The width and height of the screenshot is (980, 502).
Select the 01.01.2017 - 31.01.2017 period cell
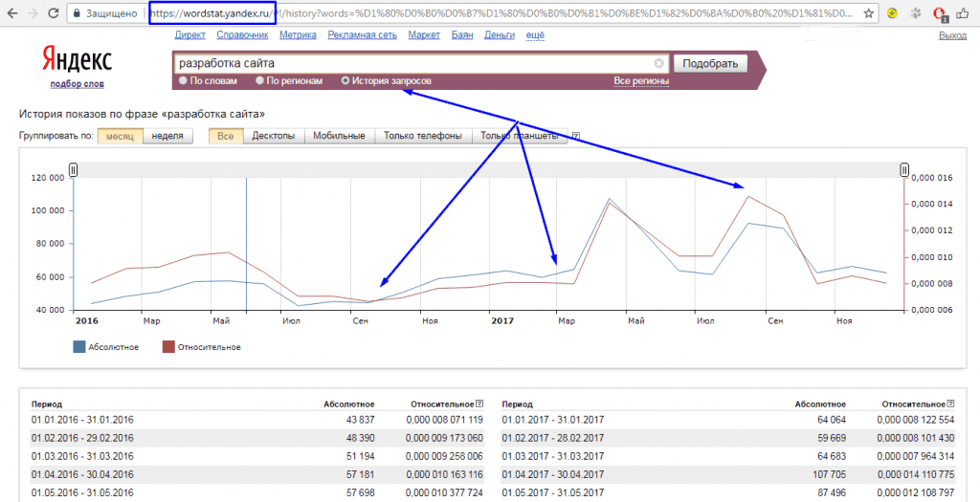[553, 420]
